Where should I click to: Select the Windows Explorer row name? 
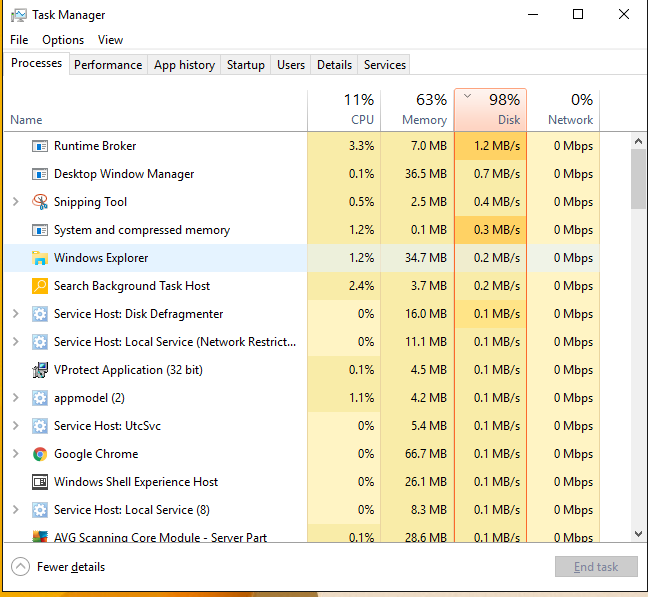coord(101,258)
